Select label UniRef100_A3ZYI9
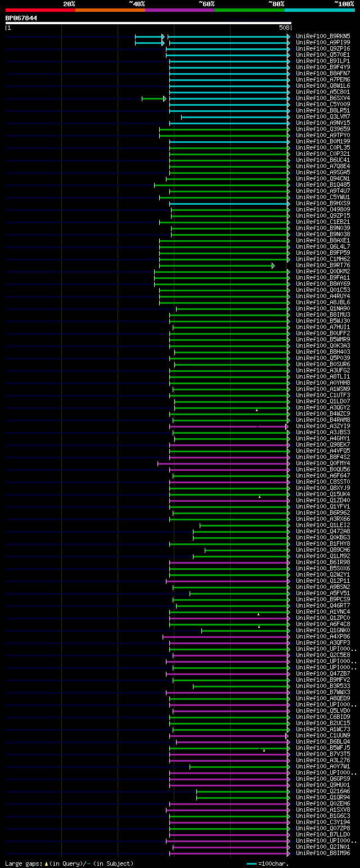360x868 pixels. click(323, 426)
